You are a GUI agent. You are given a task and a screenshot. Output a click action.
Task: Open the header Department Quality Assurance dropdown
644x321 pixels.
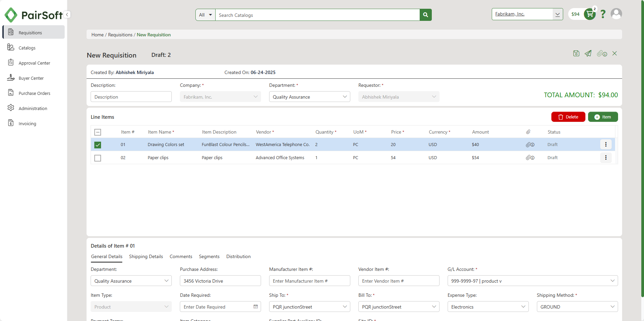coord(310,97)
